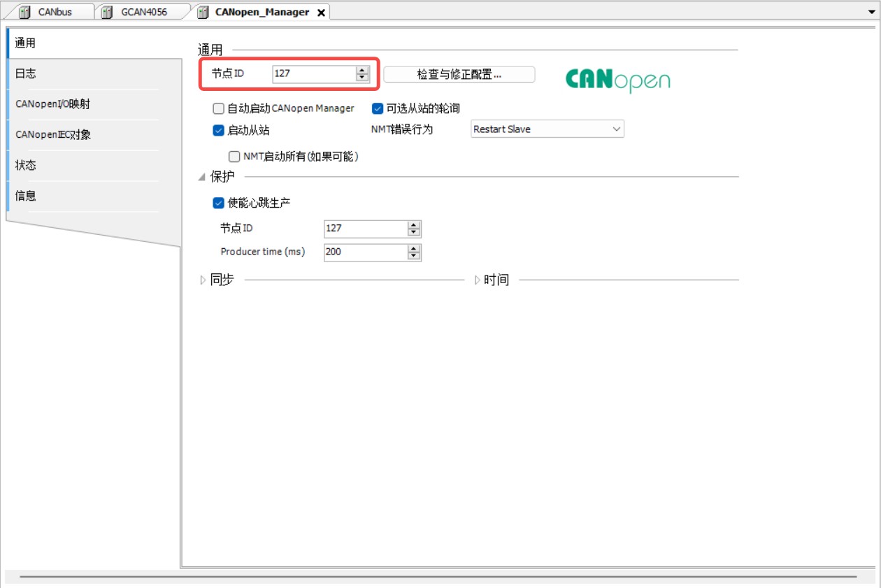Click the top 节点 ID input field
Viewport: 881px width, 588px height.
click(313, 73)
